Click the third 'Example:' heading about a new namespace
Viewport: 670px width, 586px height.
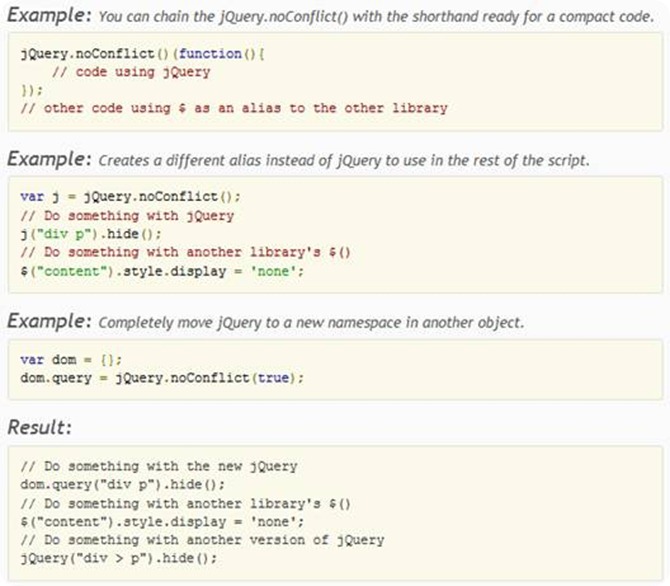pos(50,321)
